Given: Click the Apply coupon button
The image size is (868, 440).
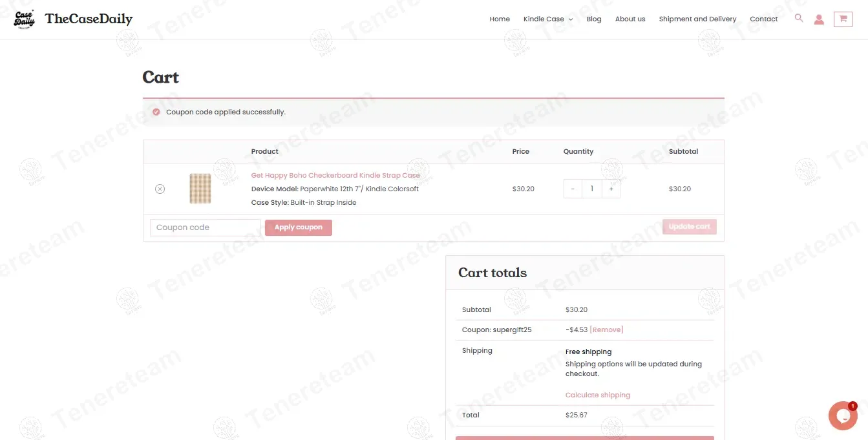Looking at the screenshot, I should tap(298, 227).
